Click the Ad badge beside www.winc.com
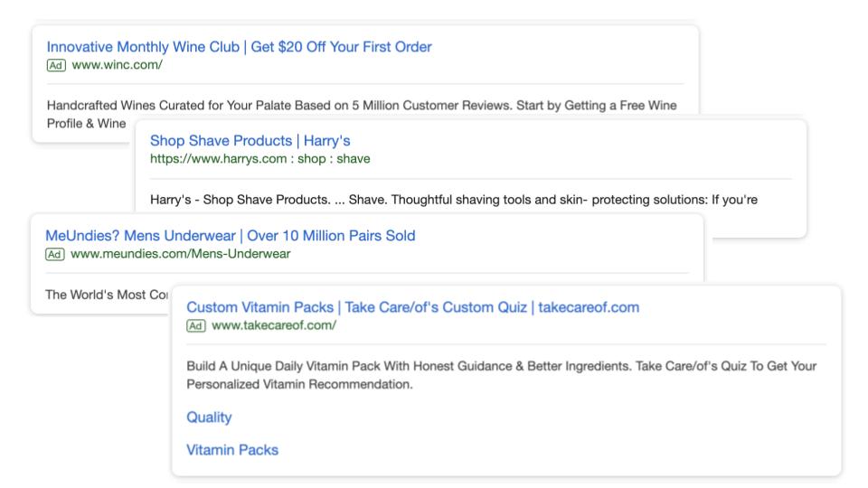The width and height of the screenshot is (868, 488). (56, 65)
